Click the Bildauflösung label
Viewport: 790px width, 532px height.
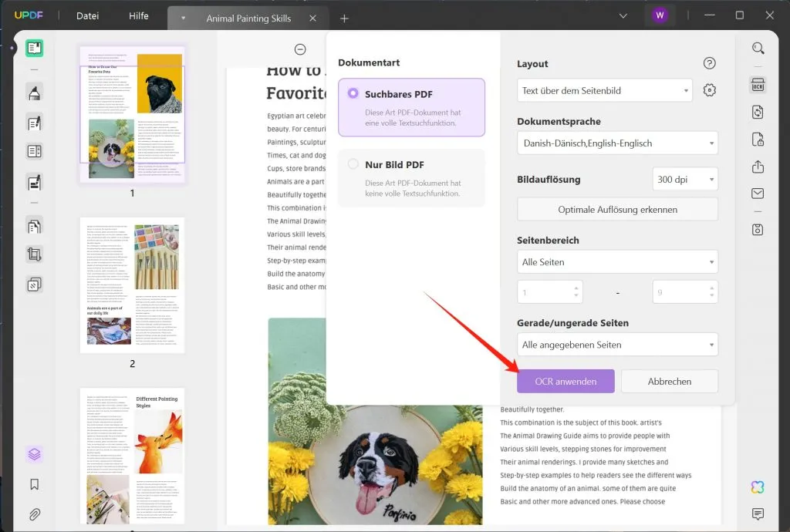549,179
